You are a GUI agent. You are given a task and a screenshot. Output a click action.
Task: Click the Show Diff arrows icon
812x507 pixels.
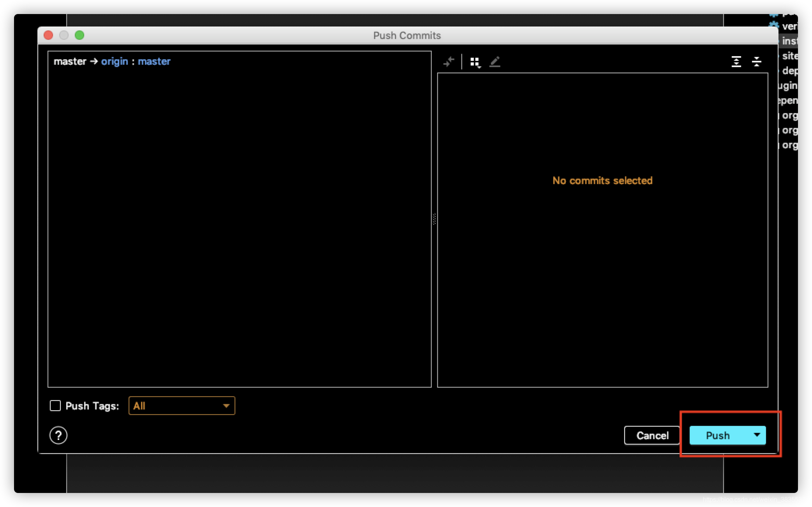point(449,62)
